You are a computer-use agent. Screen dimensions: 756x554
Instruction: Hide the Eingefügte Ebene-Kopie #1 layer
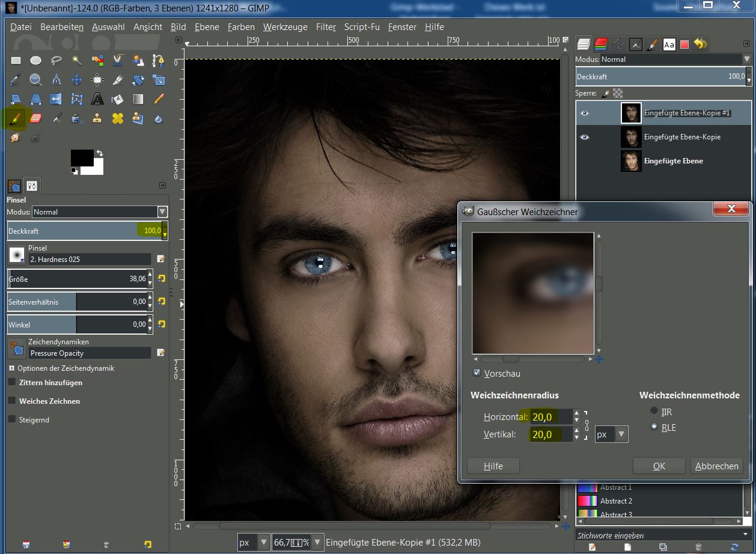pyautogui.click(x=584, y=113)
